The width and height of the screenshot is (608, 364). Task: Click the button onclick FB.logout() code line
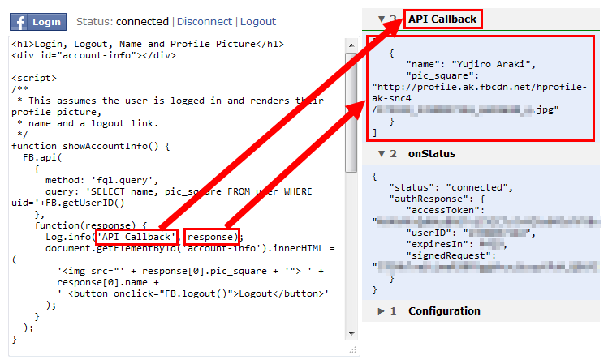coord(192,293)
